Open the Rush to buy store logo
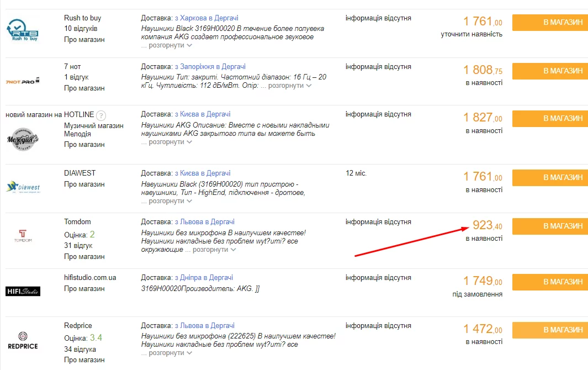This screenshot has width=588, height=370. (x=23, y=30)
